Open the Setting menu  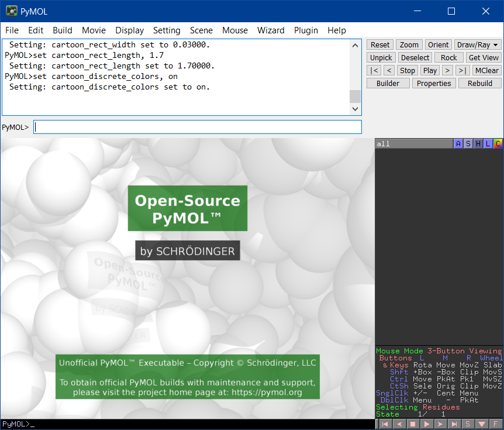tap(167, 30)
